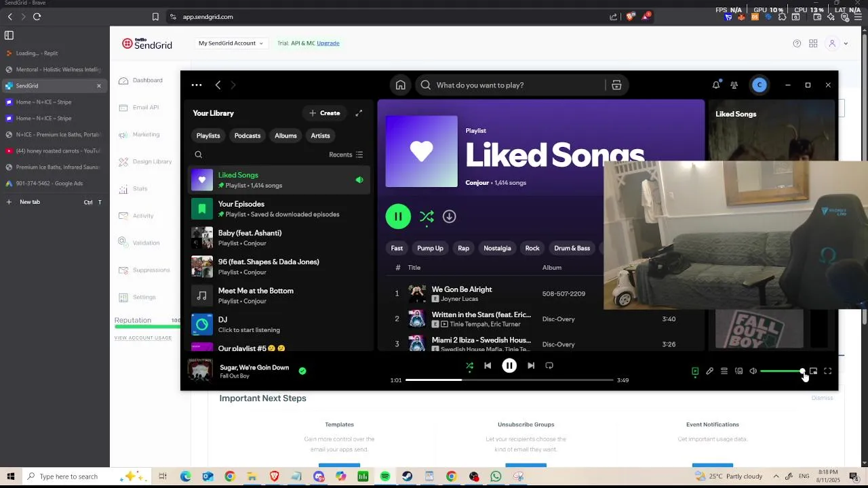Image resolution: width=868 pixels, height=488 pixels.
Task: Close the SendGrid browser tab
Action: click(98, 86)
